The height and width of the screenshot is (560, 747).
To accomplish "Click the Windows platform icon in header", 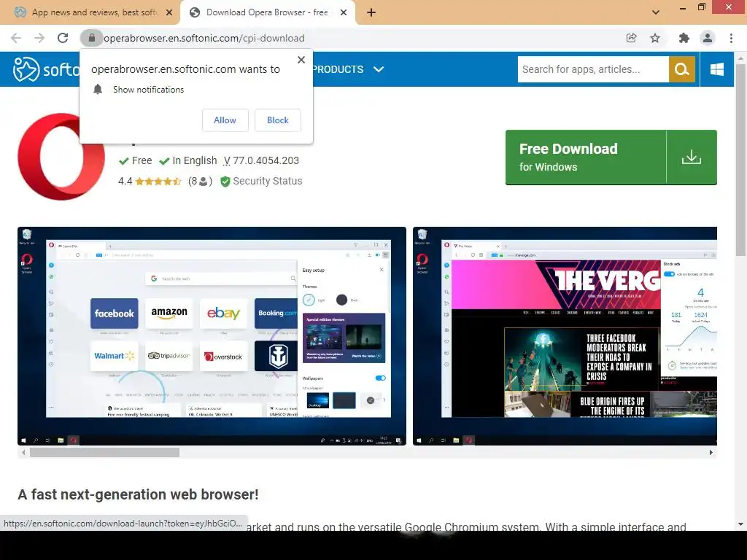I will click(717, 69).
